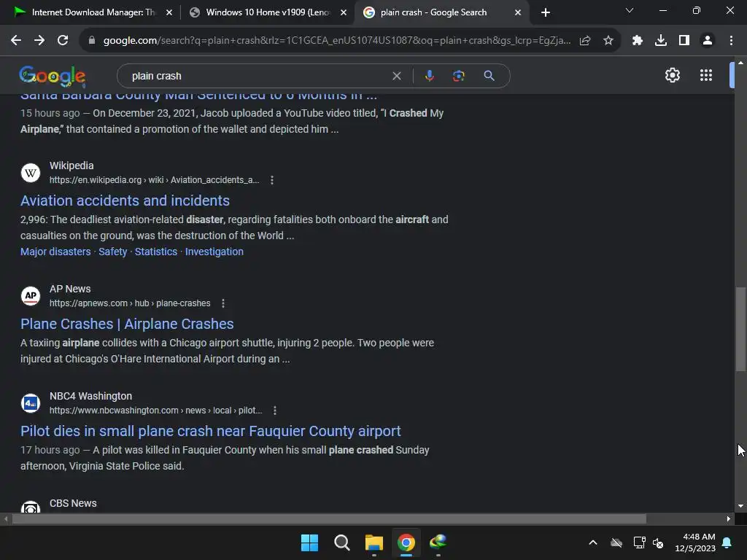Click the plain crash search field
Image resolution: width=747 pixels, height=560 pixels.
(258, 76)
